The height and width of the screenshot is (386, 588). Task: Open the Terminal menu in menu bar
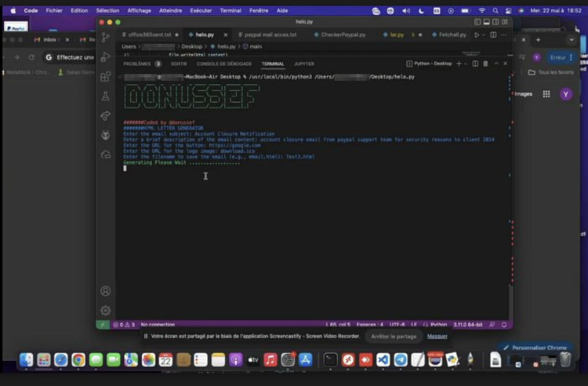(230, 10)
